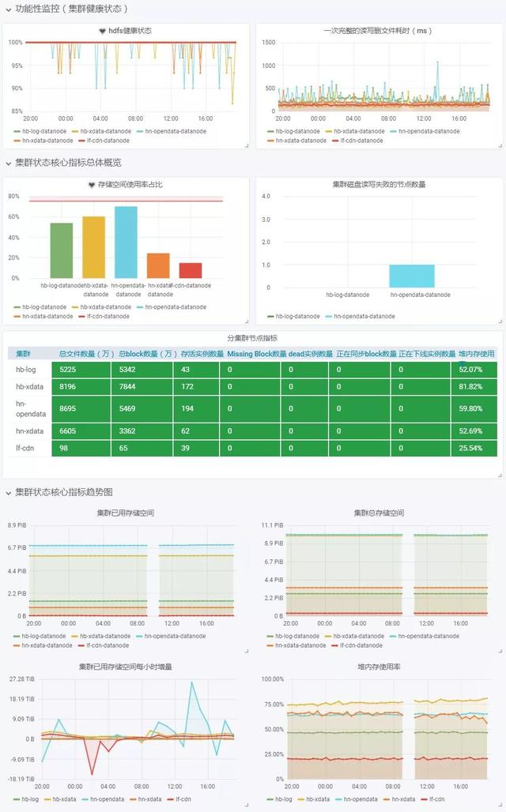Sort table by 总block数量（万）header
This screenshot has height=812, width=506.
(148, 354)
